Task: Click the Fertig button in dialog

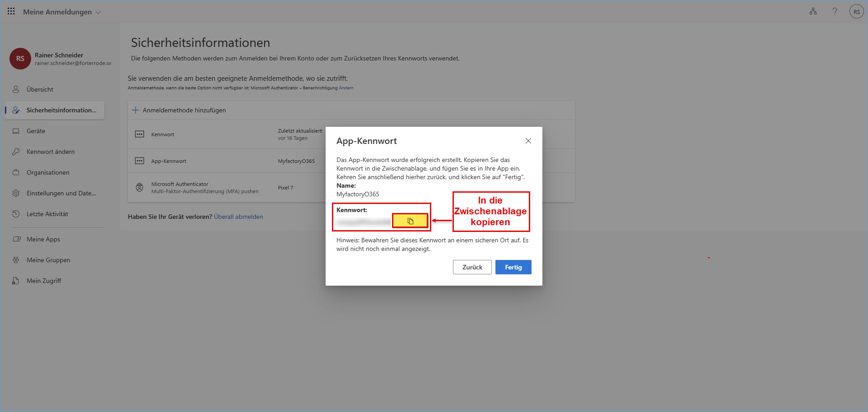Action: [513, 267]
